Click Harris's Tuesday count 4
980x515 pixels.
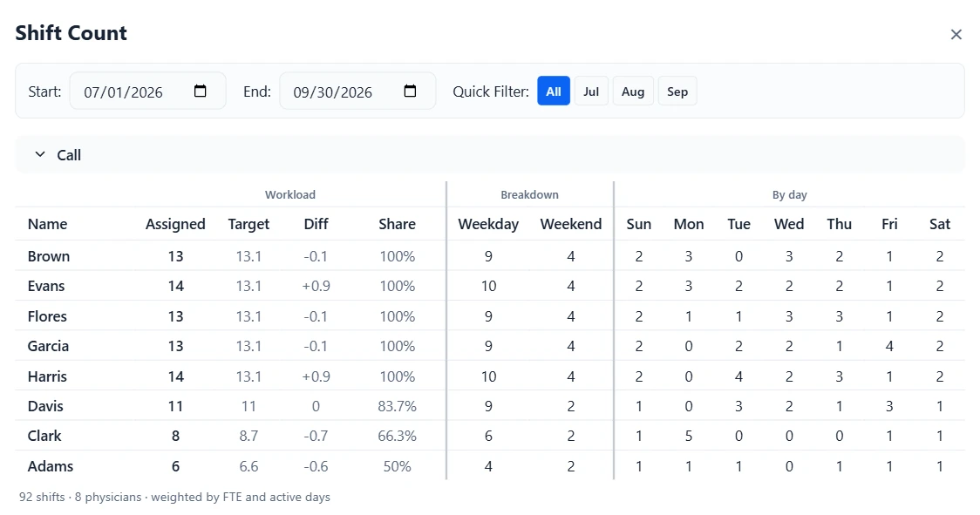738,376
